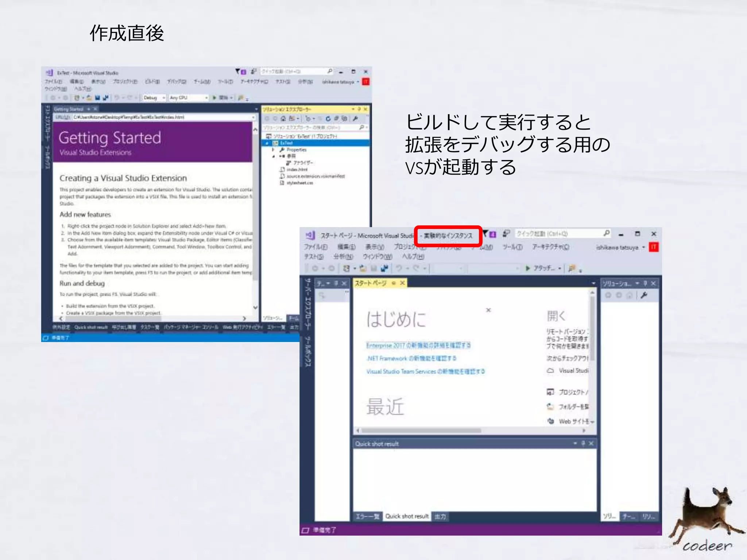This screenshot has width=747, height=560.
Task: Click Properties wrench in ExTest Solution Explorer toolbar
Action: pyautogui.click(x=355, y=118)
